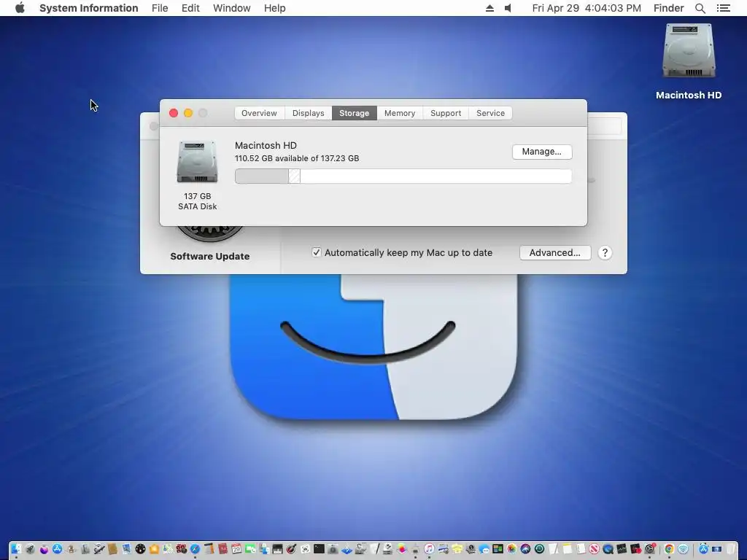Image resolution: width=747 pixels, height=560 pixels.
Task: Launch Safari from the Dock
Action: 195,549
